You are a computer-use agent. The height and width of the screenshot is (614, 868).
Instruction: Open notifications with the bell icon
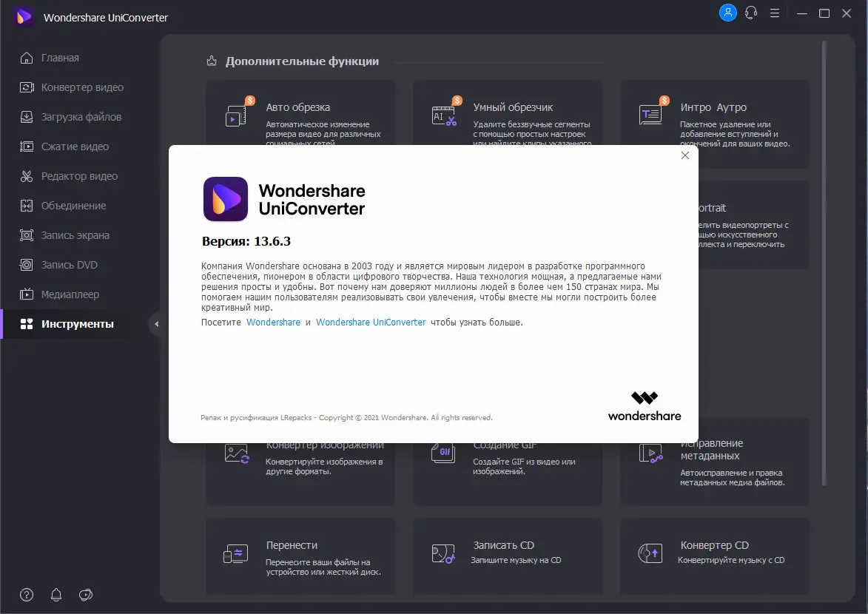coord(55,595)
